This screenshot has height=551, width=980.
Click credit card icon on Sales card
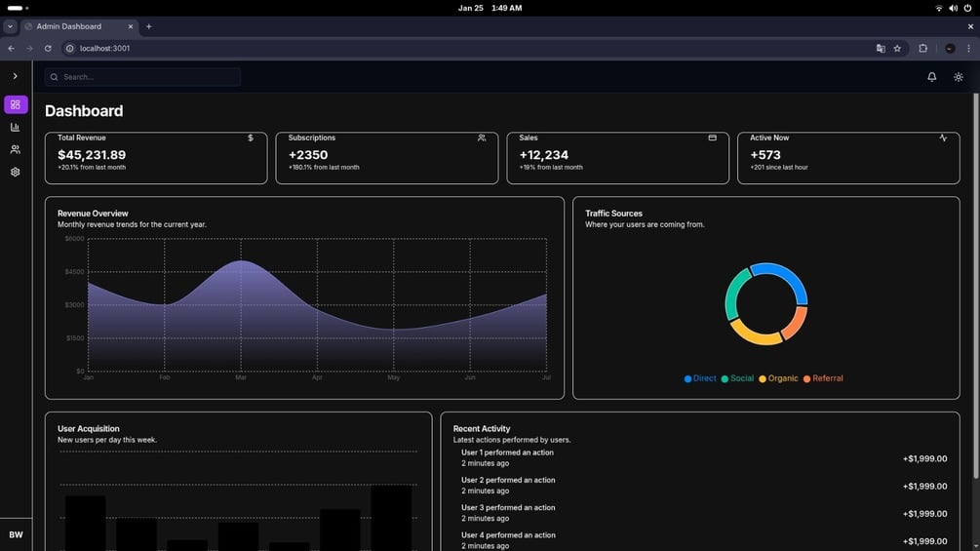point(713,138)
